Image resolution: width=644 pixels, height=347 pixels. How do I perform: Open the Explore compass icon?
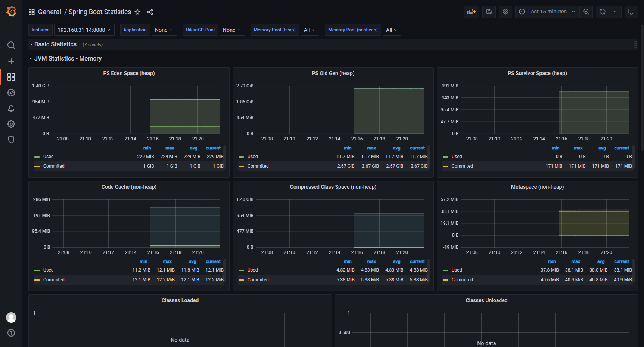(11, 93)
